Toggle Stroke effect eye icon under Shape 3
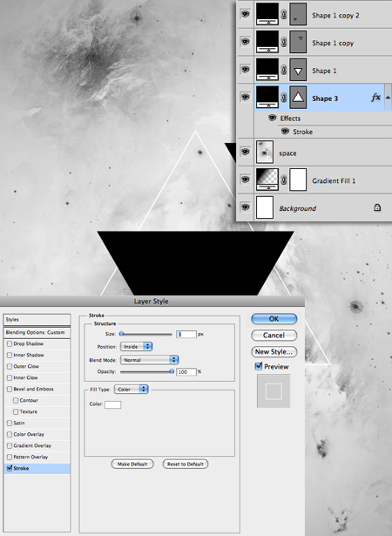Viewport: 392px width, 536px height. [285, 132]
